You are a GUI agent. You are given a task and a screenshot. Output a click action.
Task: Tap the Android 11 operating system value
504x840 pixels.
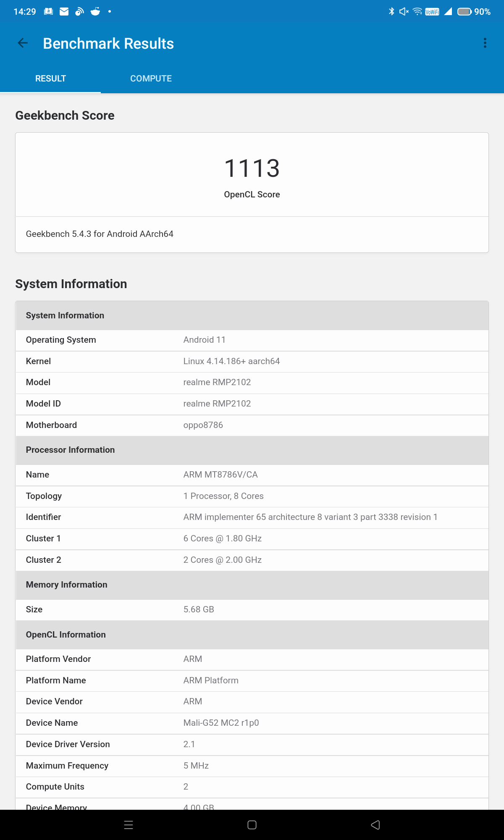205,340
